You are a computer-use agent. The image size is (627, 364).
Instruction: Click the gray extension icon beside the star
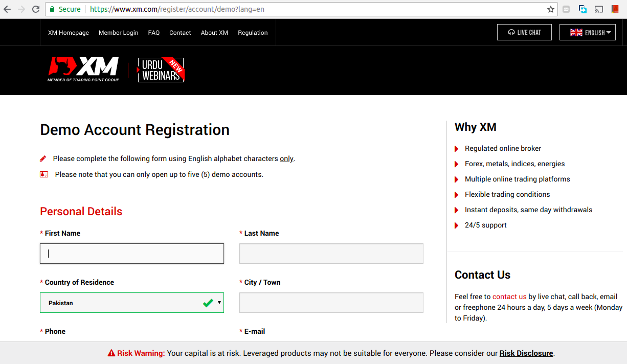566,9
